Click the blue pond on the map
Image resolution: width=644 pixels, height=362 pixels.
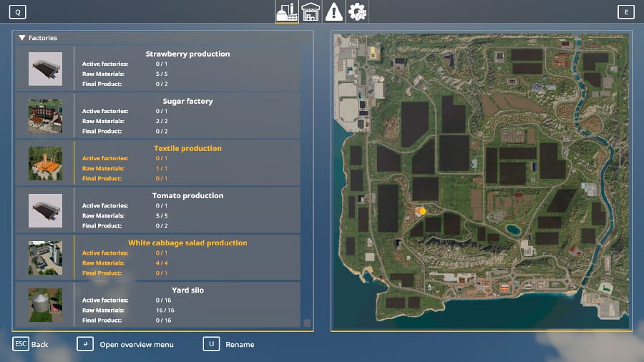[x=513, y=230]
